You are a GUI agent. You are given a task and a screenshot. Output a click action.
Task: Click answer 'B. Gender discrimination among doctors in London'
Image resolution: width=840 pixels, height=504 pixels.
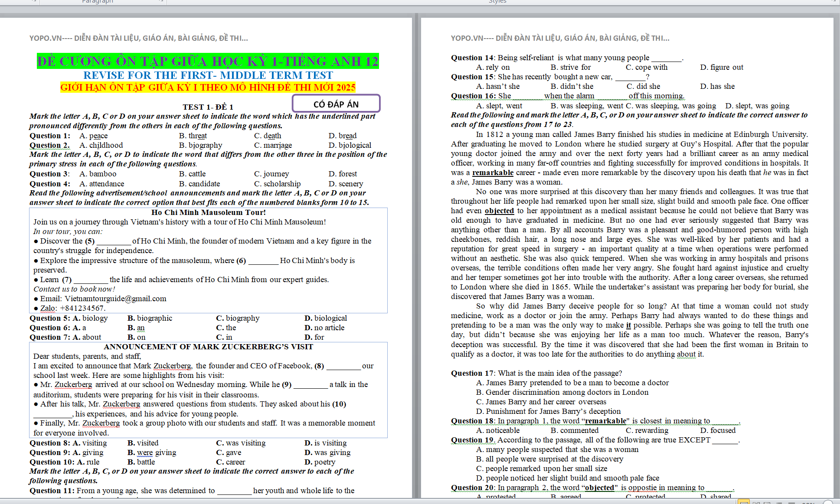point(562,392)
